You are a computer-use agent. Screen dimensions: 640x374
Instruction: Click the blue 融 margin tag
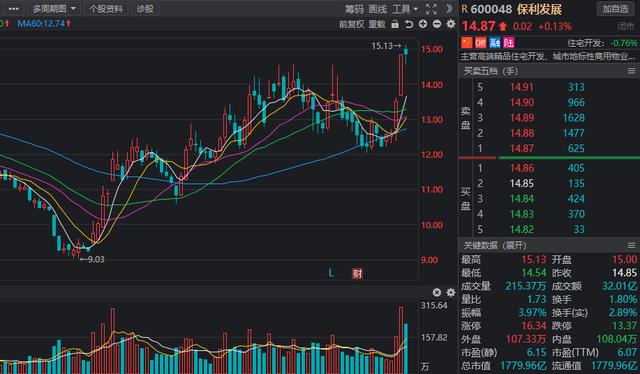[495, 42]
